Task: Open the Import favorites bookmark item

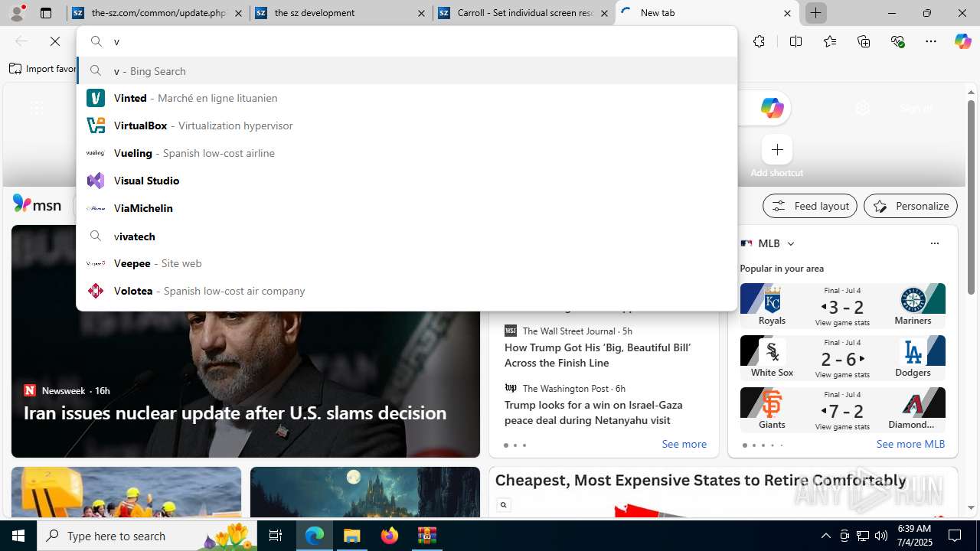Action: click(43, 69)
